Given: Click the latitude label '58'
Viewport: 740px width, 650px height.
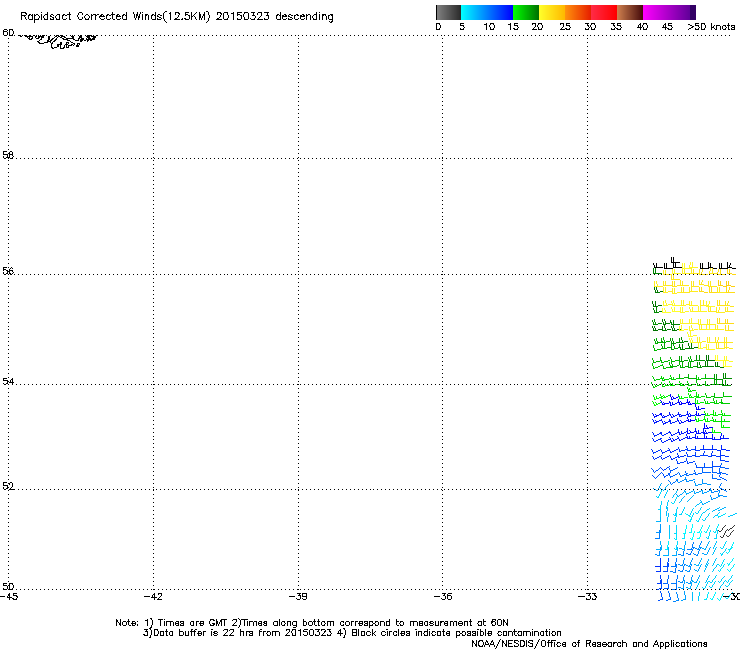Looking at the screenshot, I should 8,155.
